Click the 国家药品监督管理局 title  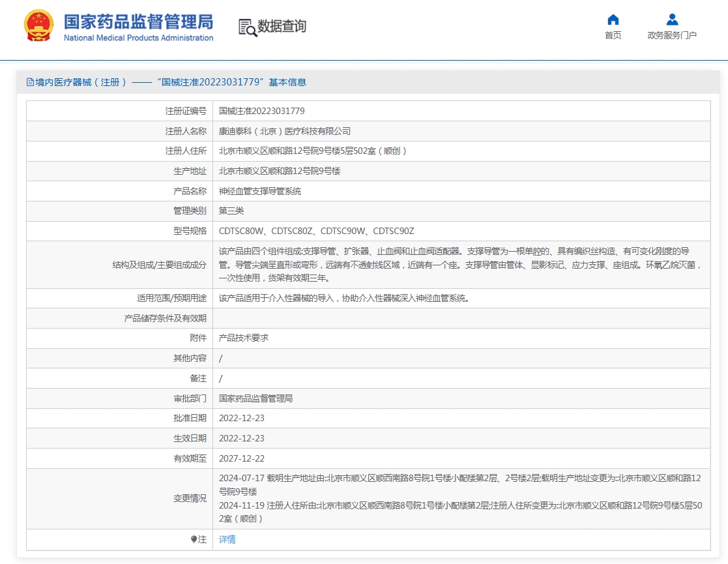tap(138, 22)
